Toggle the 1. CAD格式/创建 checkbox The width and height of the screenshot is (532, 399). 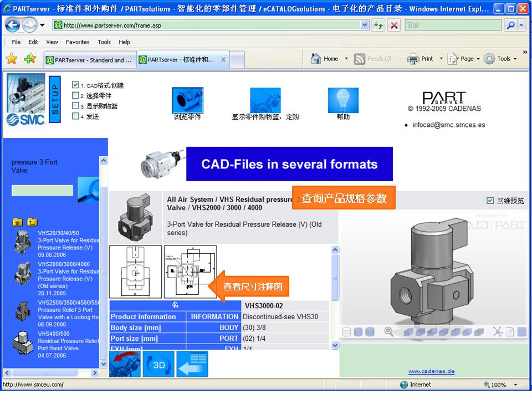75,85
